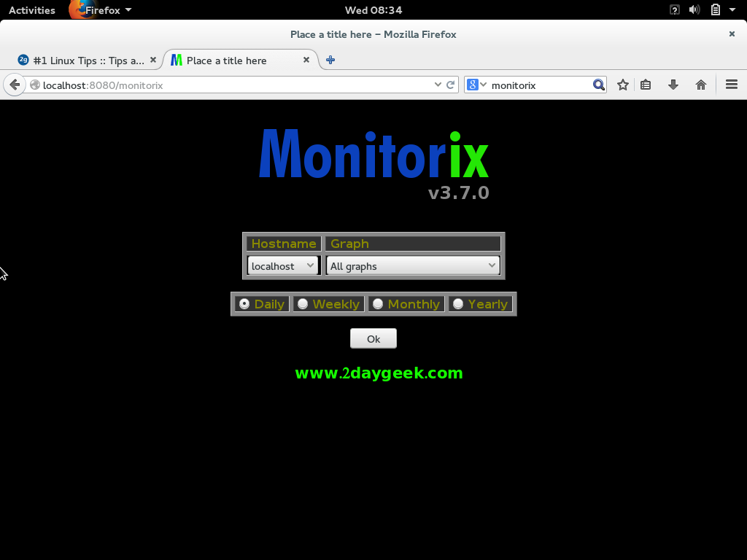Click the globe site identity icon
747x560 pixels.
coord(35,85)
